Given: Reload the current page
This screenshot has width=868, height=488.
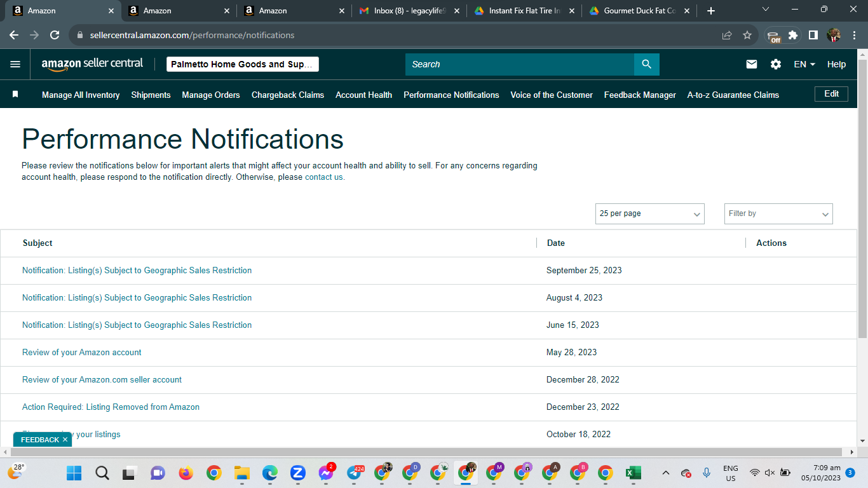Looking at the screenshot, I should coord(55,35).
